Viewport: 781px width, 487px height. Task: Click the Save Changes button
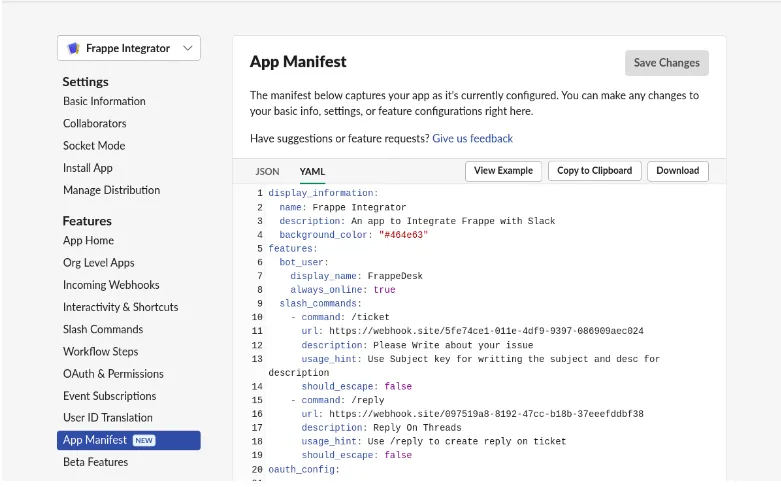(x=666, y=63)
